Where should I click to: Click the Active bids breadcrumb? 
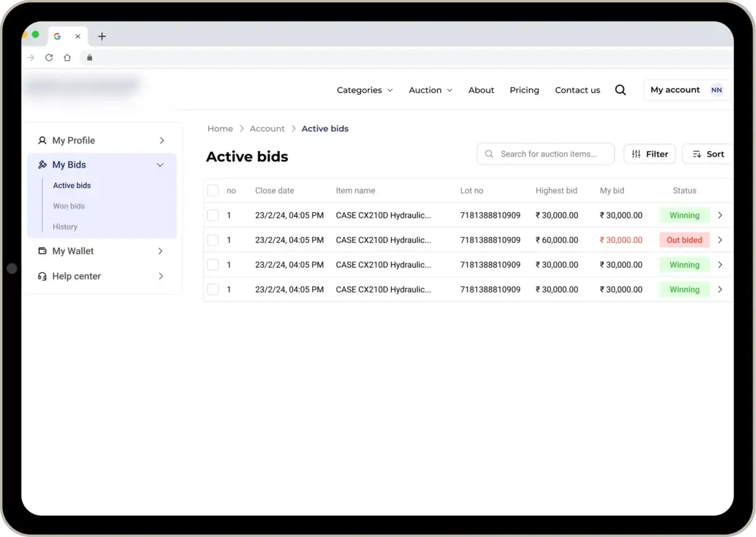point(325,128)
